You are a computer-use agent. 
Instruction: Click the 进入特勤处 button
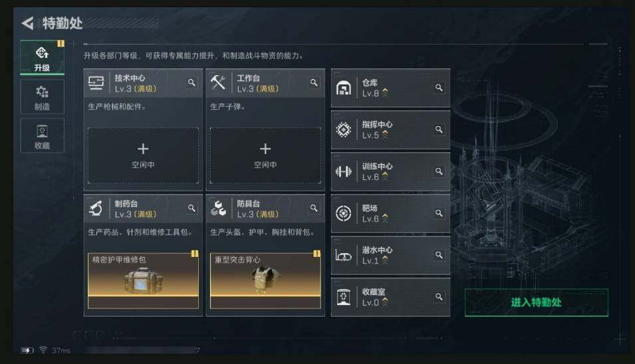(x=536, y=302)
